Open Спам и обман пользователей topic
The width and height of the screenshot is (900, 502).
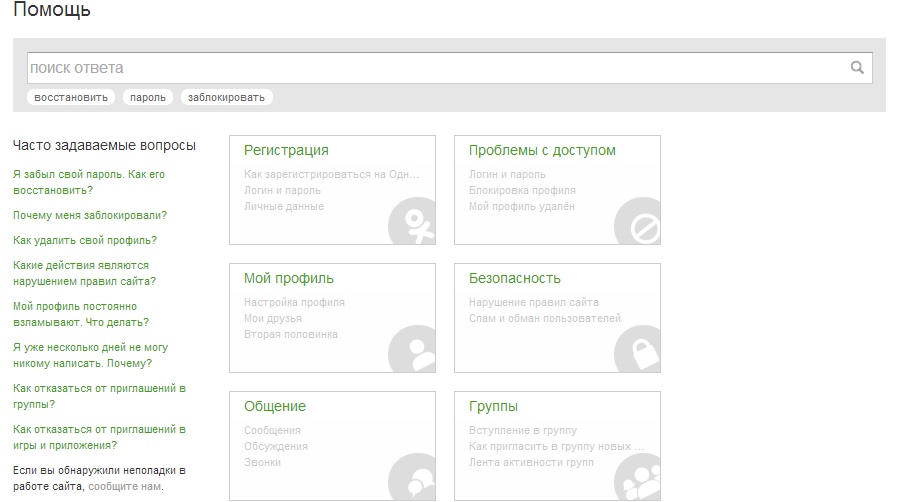tap(545, 318)
